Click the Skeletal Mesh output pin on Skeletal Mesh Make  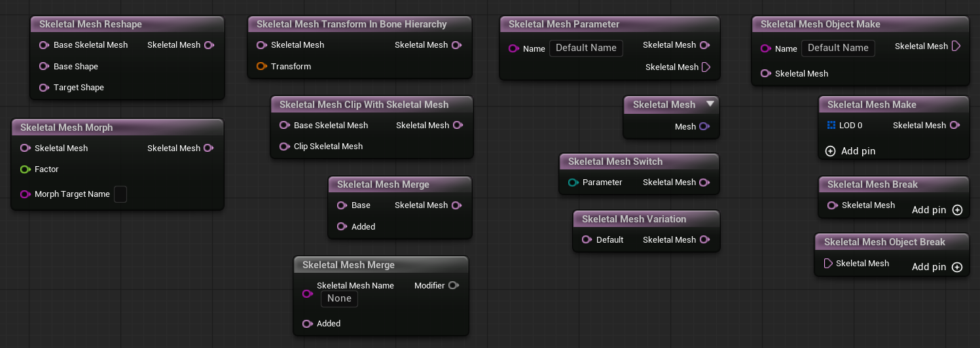point(954,126)
